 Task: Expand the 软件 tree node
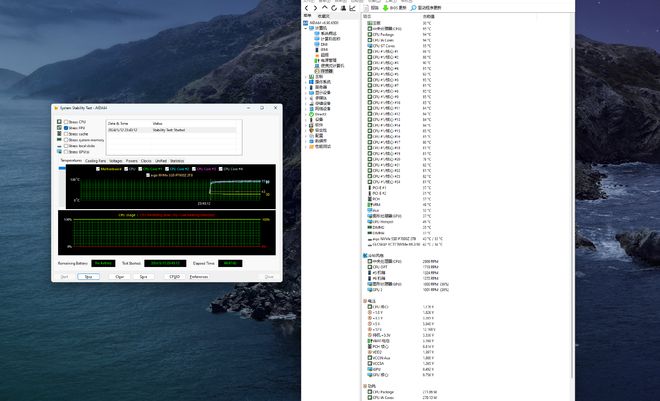point(306,125)
